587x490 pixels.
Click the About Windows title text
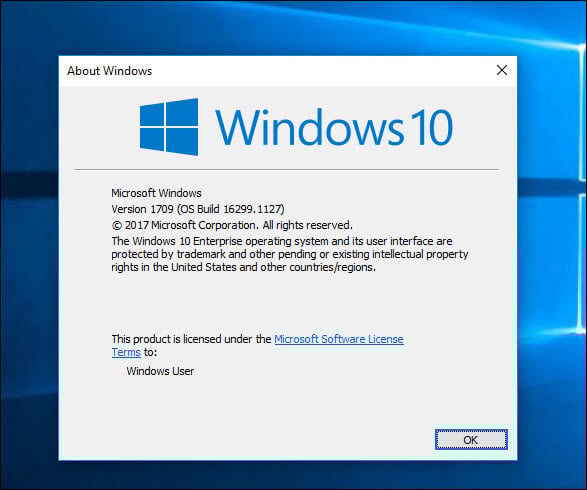109,71
